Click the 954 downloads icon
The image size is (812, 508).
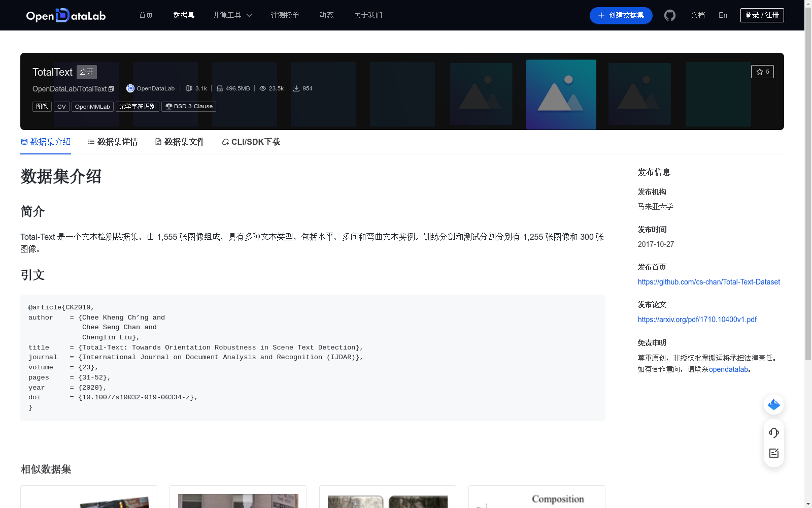[x=296, y=88]
